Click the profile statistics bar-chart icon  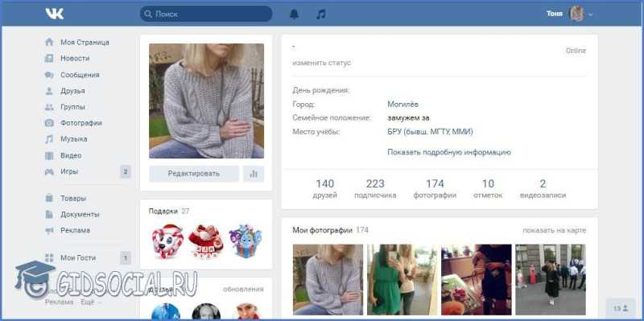pos(254,174)
